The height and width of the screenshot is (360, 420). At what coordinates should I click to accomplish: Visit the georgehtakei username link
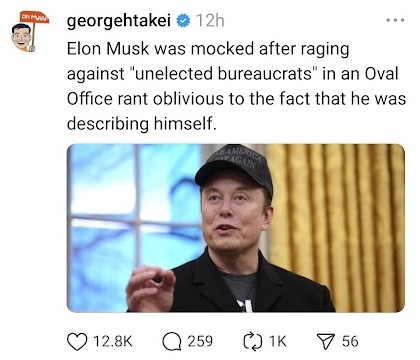coord(119,21)
